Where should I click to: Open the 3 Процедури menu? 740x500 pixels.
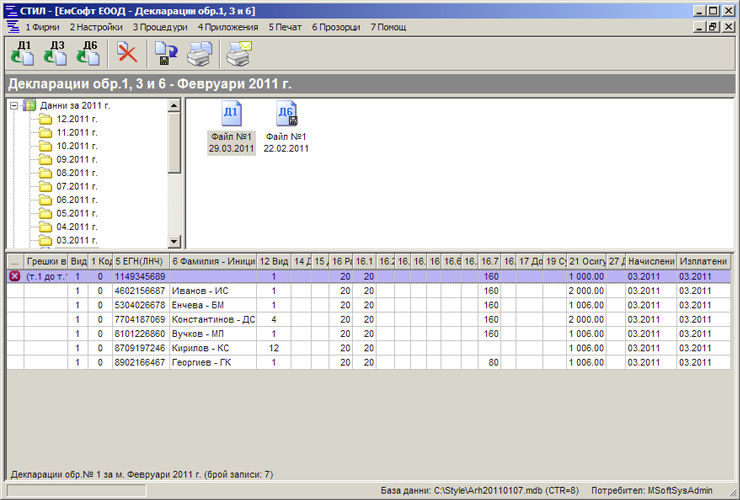(160, 27)
